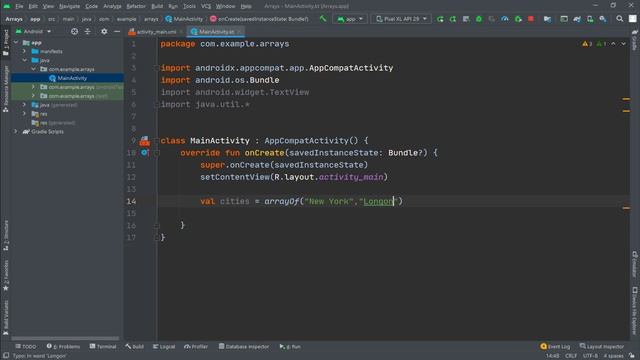Open the Android view selector dropdown
The width and height of the screenshot is (640, 360).
pyautogui.click(x=33, y=31)
